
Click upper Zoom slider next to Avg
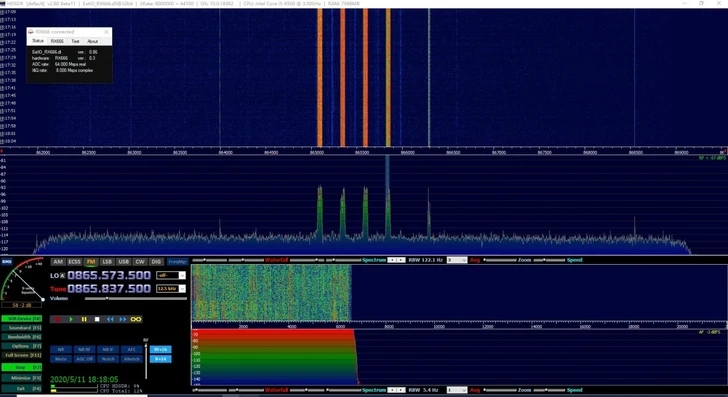500,260
